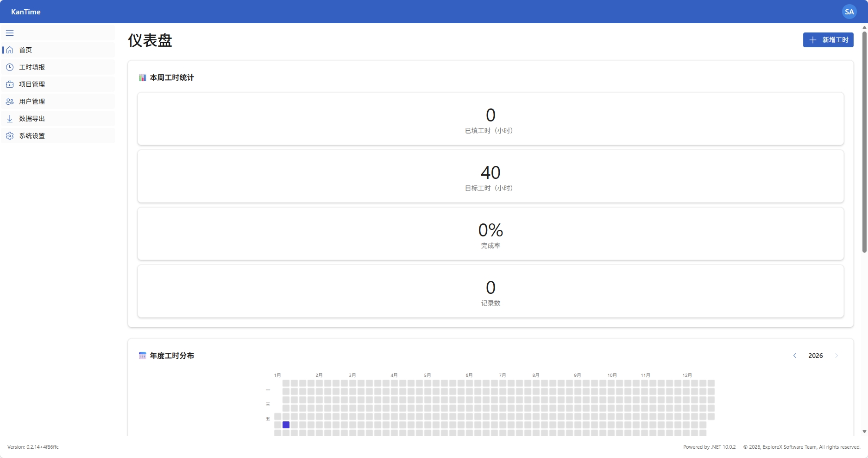The image size is (868, 458).
Task: Go to previous year in heatmap
Action: point(795,356)
